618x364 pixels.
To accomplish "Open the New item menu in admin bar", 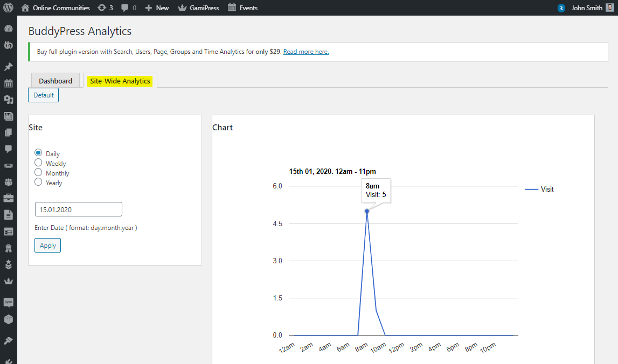I will coord(156,8).
